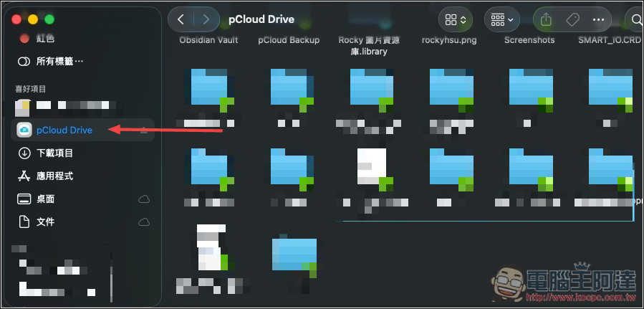Click the iCloud status icon beside 桌面
This screenshot has height=309, width=644.
(143, 199)
